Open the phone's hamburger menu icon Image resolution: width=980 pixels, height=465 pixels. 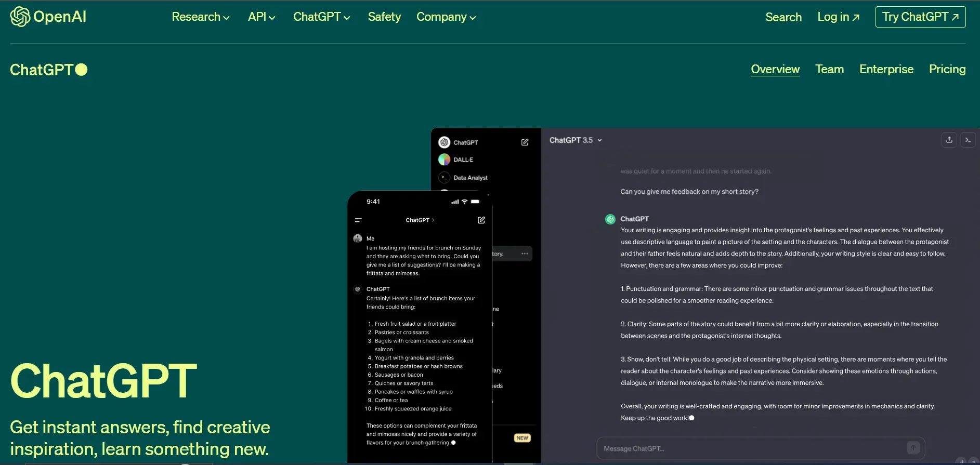pos(358,220)
